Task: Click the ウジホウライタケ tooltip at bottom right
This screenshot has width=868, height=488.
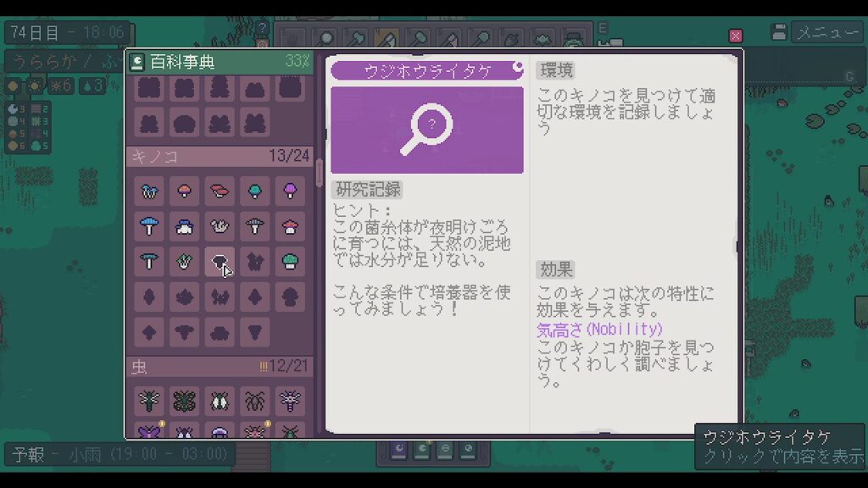Action: tap(780, 446)
